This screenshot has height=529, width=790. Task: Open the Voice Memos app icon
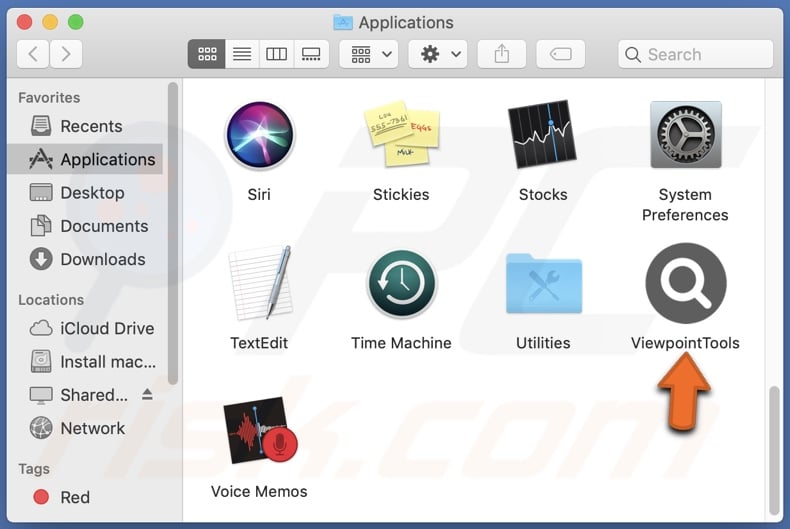point(260,430)
